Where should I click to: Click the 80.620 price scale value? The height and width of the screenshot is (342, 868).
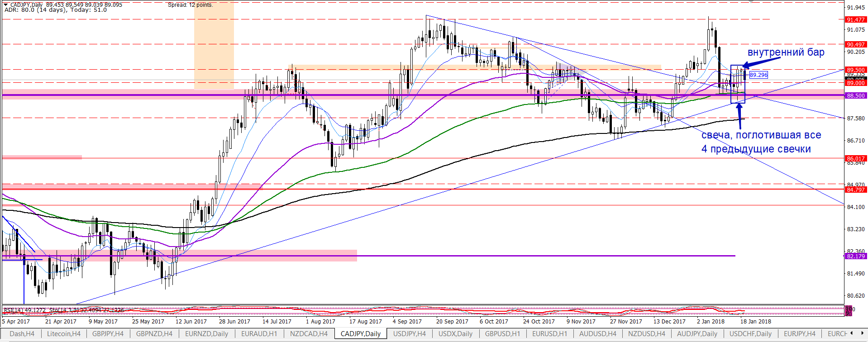pyautogui.click(x=856, y=296)
